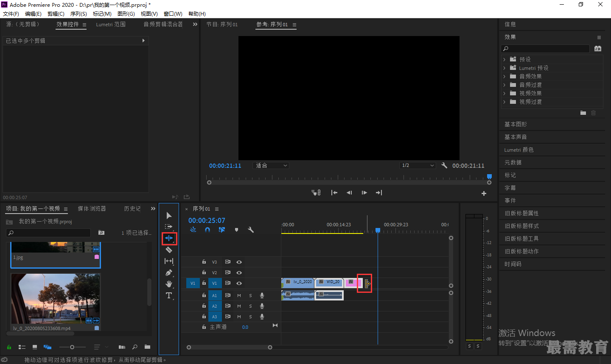This screenshot has width=611, height=364.
Task: Switch to 音频剪辑混合器 tab
Action: [x=163, y=24]
